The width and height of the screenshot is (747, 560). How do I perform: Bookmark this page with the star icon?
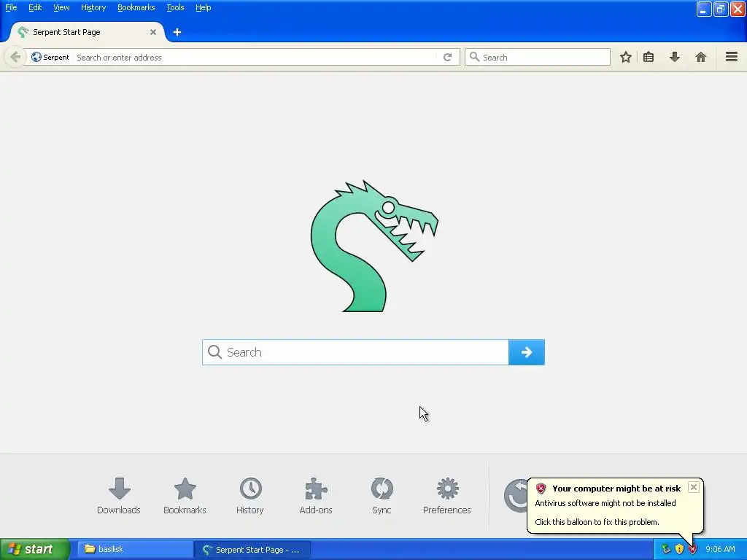point(625,57)
